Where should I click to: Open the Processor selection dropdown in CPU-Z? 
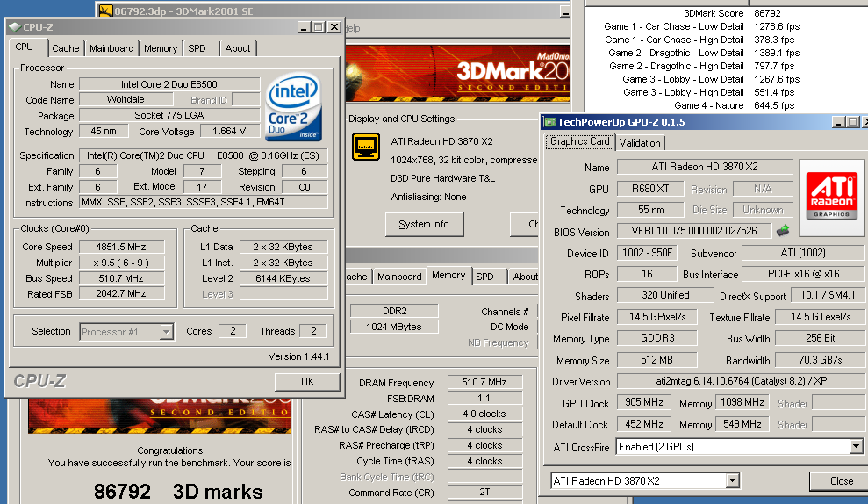(166, 332)
